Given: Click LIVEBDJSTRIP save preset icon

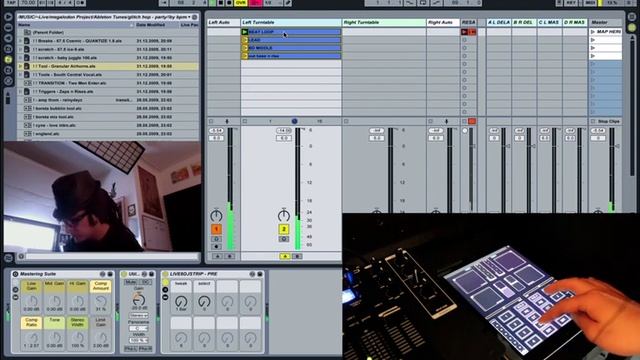Looking at the screenshot, I should tap(260, 274).
